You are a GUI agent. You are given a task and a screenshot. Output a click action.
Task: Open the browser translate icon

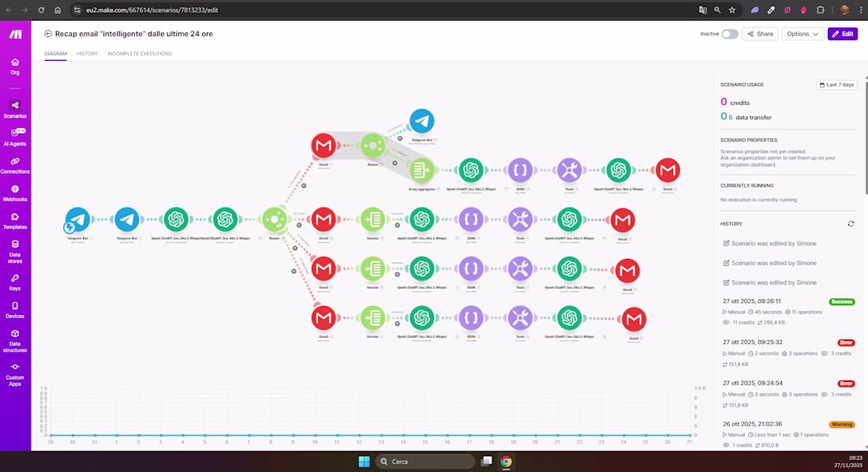point(702,10)
